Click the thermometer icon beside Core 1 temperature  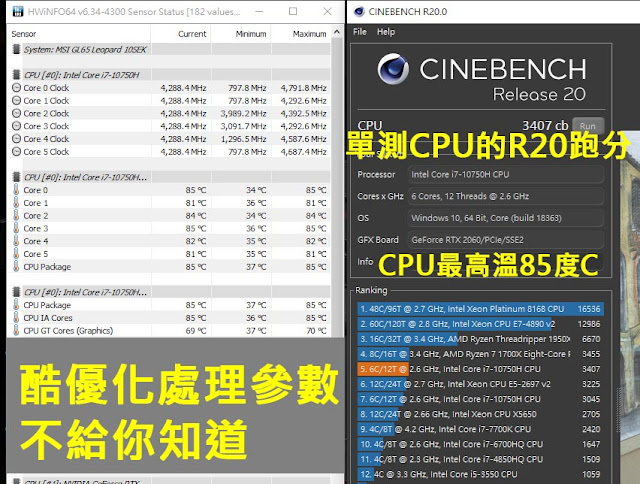click(x=16, y=202)
